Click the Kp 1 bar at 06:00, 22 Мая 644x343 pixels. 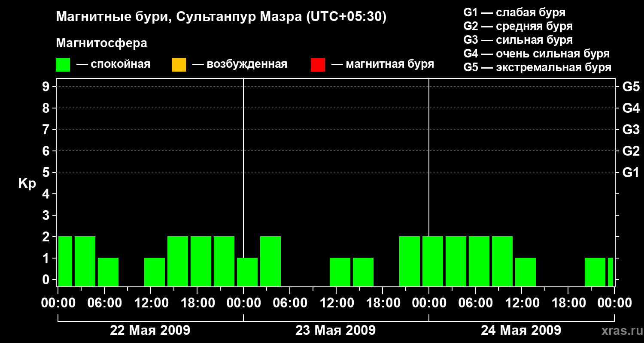tap(108, 272)
